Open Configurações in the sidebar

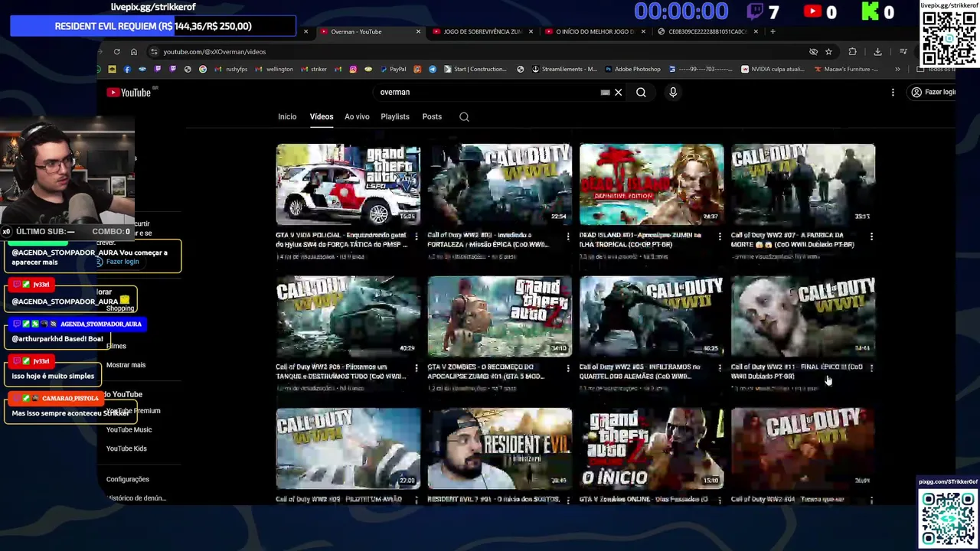(x=127, y=479)
